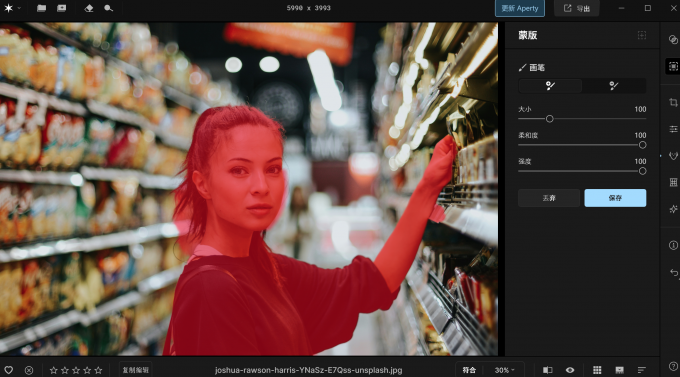Open the Aperty star logo menu

point(12,8)
